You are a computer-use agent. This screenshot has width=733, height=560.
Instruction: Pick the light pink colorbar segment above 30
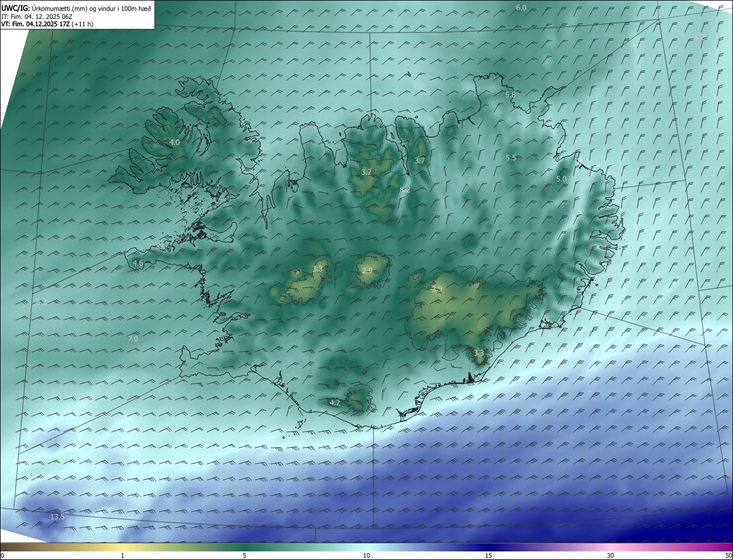click(x=610, y=547)
